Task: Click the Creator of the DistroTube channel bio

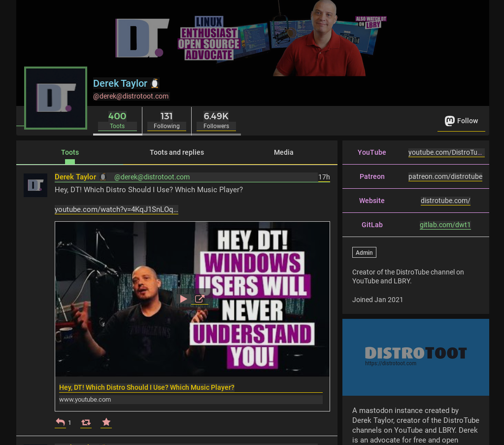Action: click(x=408, y=276)
